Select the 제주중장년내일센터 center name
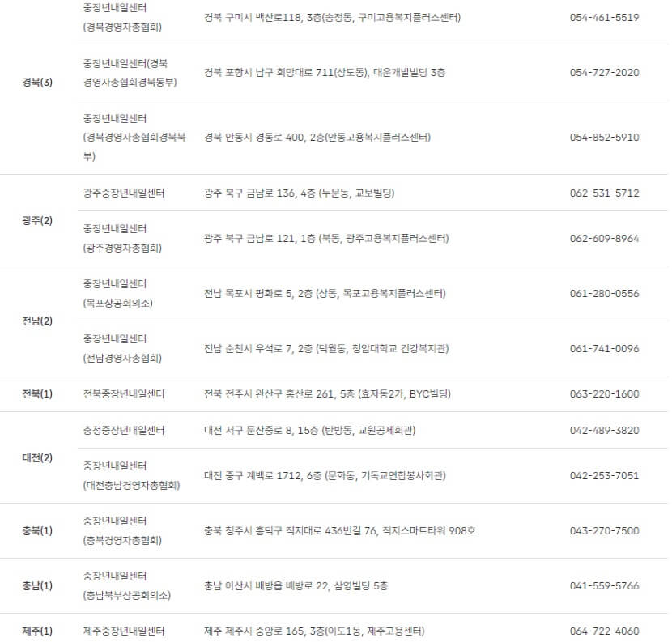Image resolution: width=672 pixels, height=642 pixels. [x=124, y=631]
